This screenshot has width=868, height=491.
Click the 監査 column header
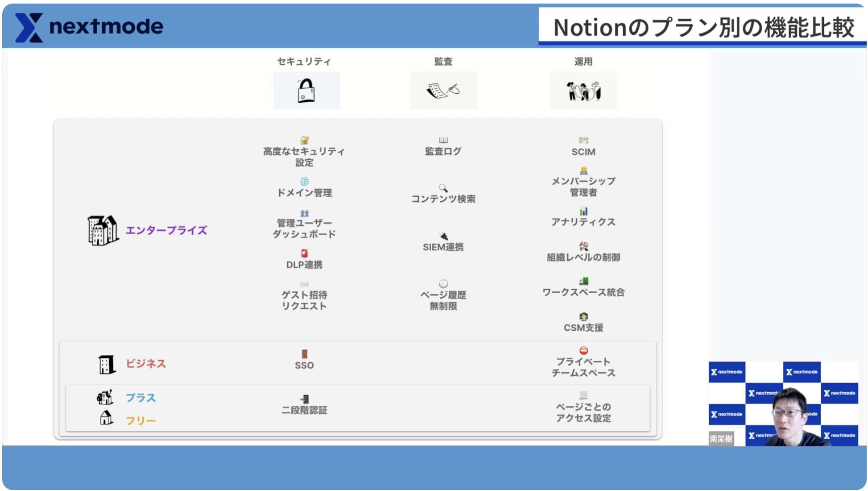[x=443, y=61]
